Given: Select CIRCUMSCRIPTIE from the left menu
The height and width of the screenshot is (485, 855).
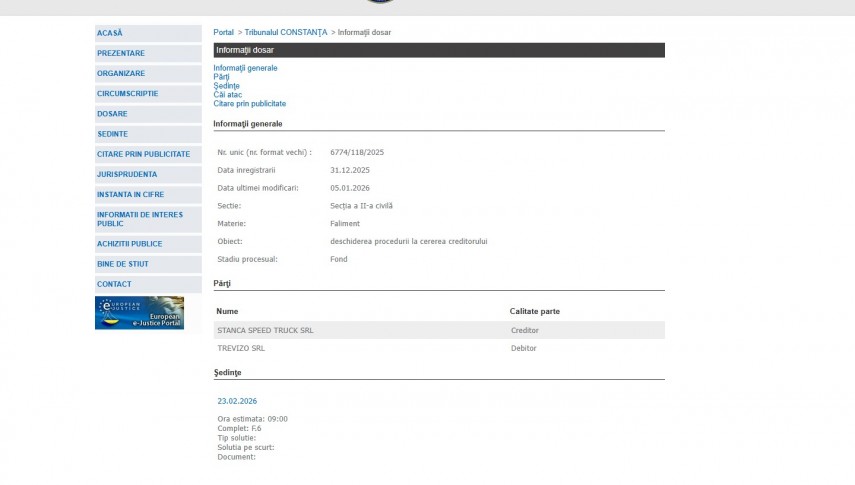Looking at the screenshot, I should click(x=127, y=93).
